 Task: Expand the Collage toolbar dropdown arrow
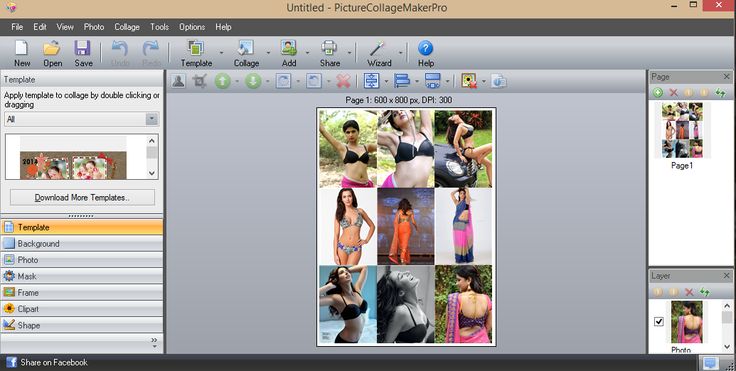point(268,53)
